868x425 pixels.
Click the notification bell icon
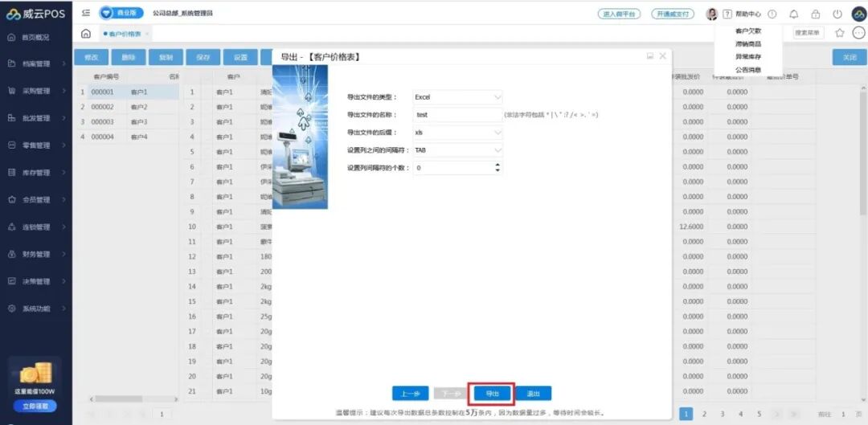(x=794, y=14)
